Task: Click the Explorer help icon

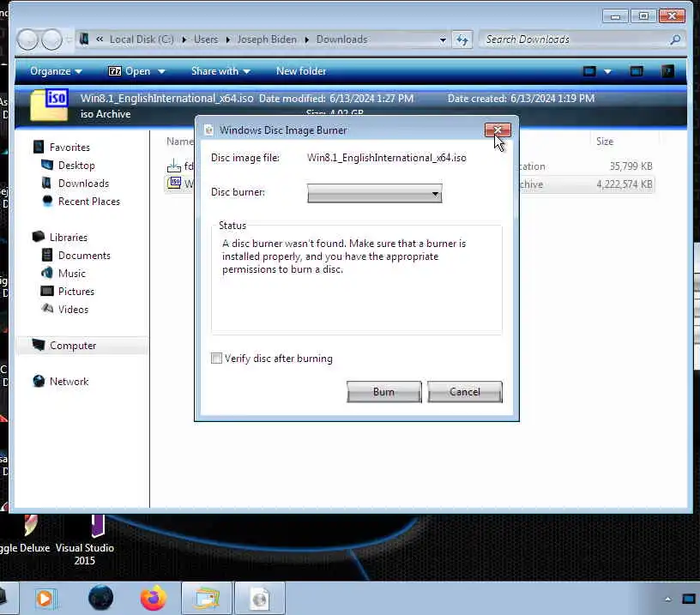Action: point(668,71)
